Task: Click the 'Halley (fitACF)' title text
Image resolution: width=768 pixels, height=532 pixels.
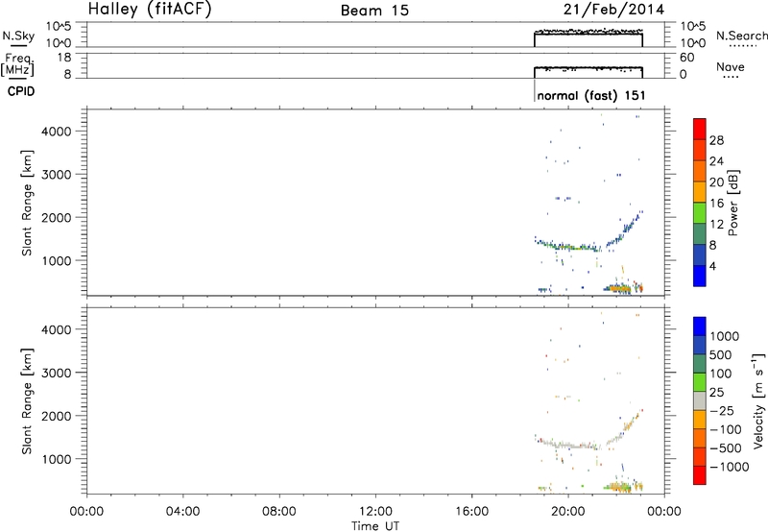Action: tap(150, 10)
